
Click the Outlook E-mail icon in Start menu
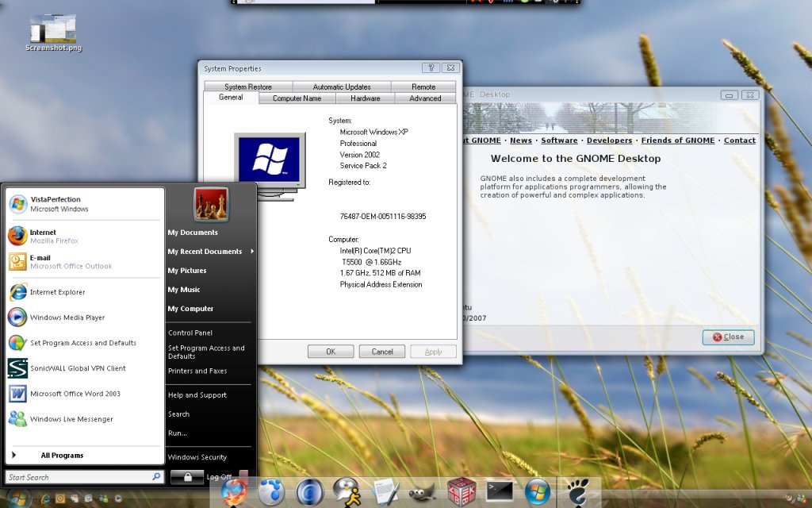[17, 261]
